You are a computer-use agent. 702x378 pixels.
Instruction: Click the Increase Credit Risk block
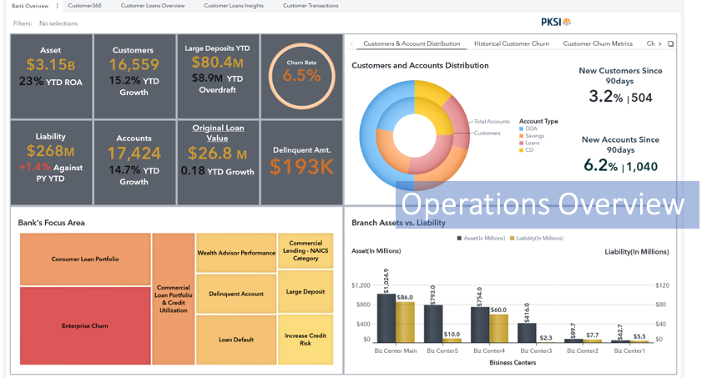[x=306, y=339]
